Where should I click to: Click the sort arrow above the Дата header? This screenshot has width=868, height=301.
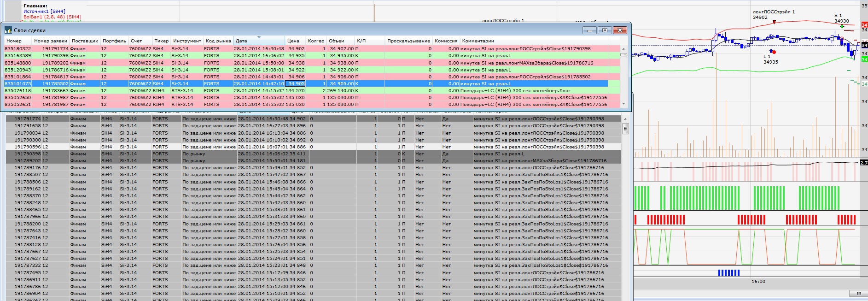(x=259, y=37)
